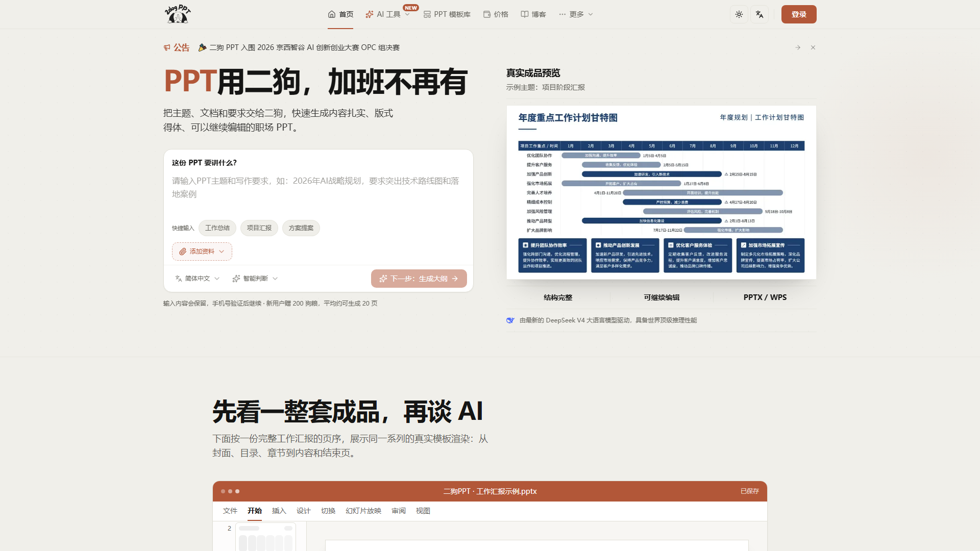Open the 博客 blog nav item
980x551 pixels.
tap(533, 14)
